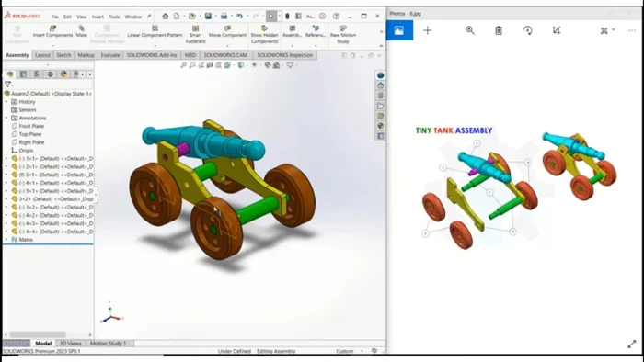
Task: Save the assembly using the Save icon
Action: (x=208, y=16)
